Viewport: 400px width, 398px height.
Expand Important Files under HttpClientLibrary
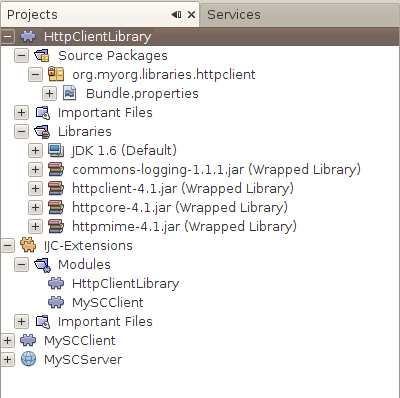21,112
